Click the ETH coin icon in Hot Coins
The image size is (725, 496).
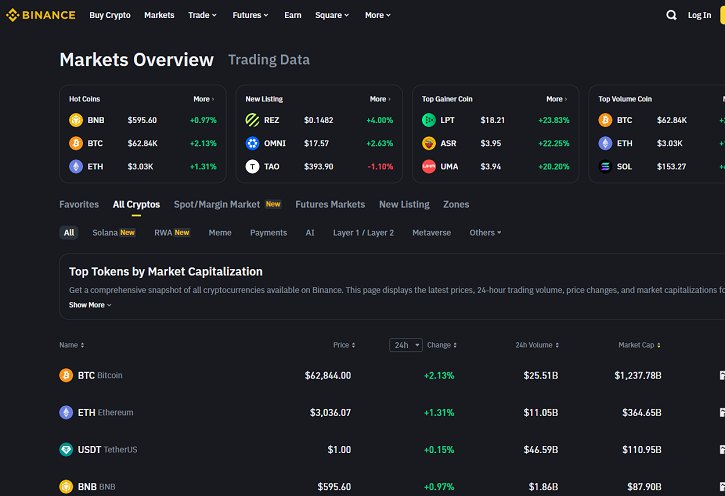pyautogui.click(x=76, y=166)
